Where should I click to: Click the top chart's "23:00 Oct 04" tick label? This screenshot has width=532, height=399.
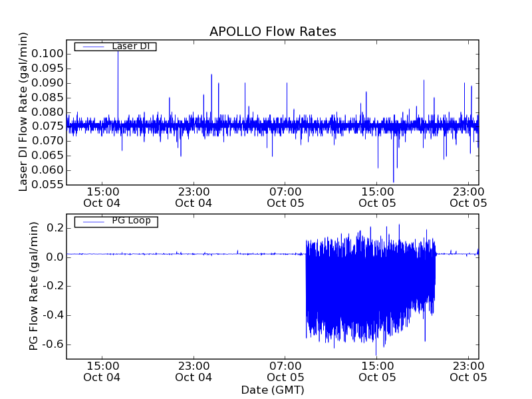(x=194, y=198)
